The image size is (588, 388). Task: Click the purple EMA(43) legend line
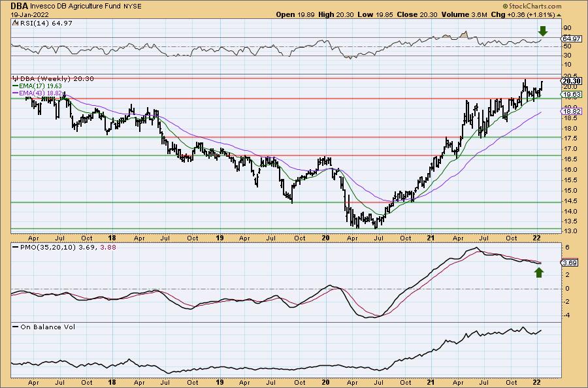(x=16, y=93)
